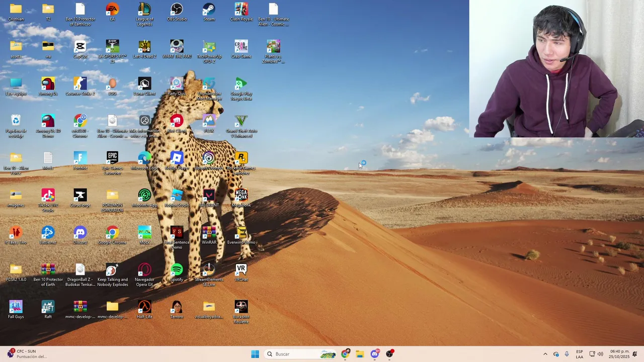Open TechPowerUp GPU-Z shortcut

(209, 52)
